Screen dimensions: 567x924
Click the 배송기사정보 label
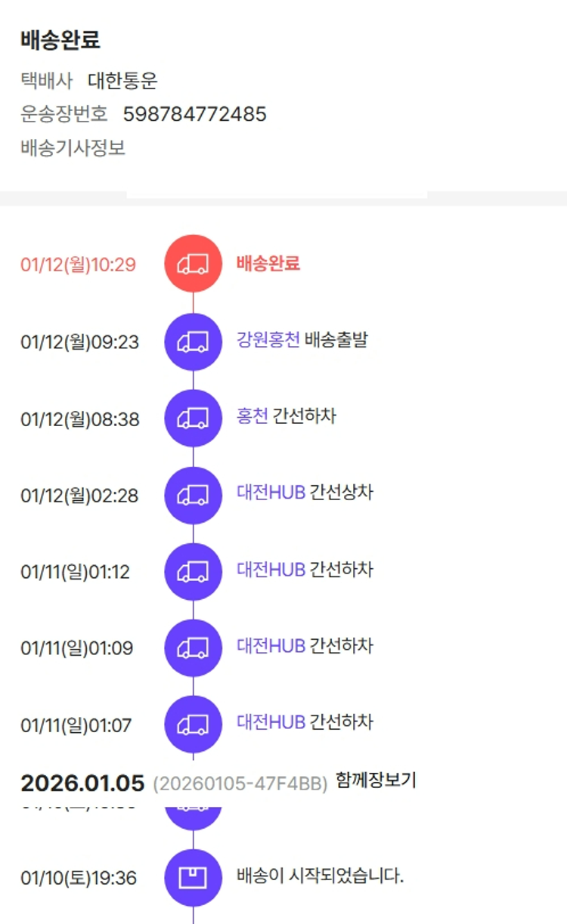pyautogui.click(x=73, y=147)
